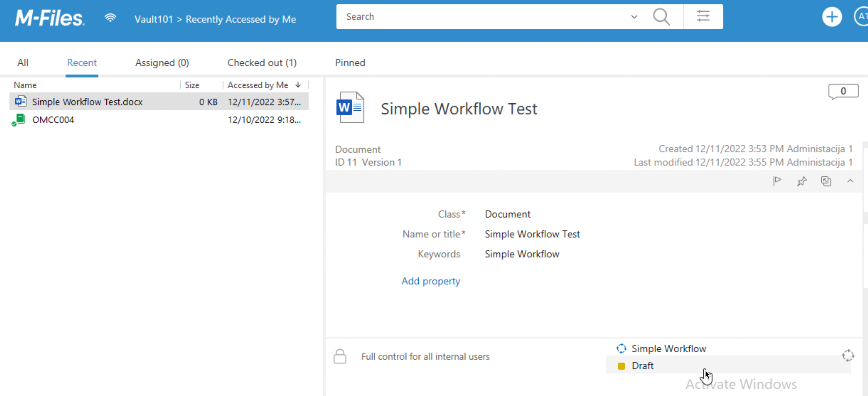
Task: Click Vault101 in the breadcrumb
Action: point(153,19)
